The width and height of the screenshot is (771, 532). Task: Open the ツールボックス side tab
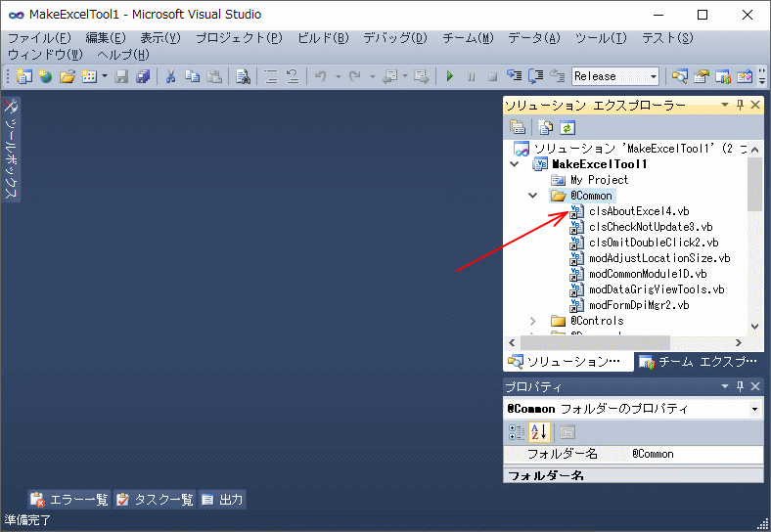[x=11, y=149]
